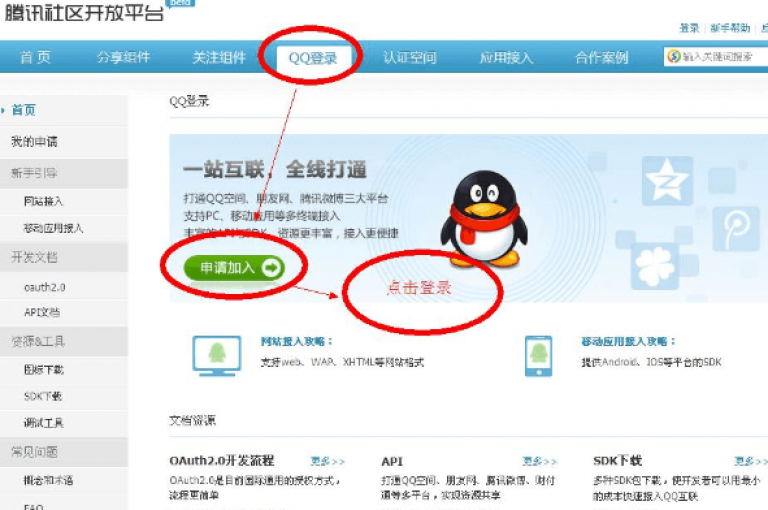Screen dimensions: 768x510
Task: Click the API heading in 文档资源
Action: tap(392, 461)
